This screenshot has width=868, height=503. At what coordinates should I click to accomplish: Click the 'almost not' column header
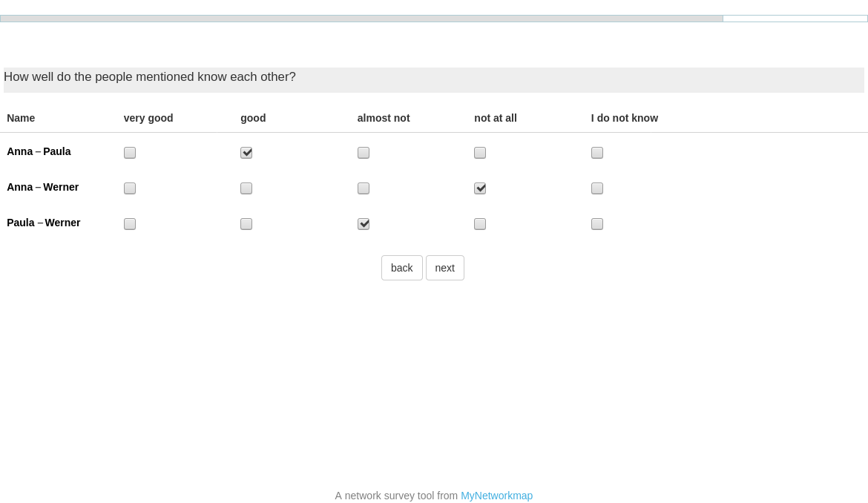384,118
